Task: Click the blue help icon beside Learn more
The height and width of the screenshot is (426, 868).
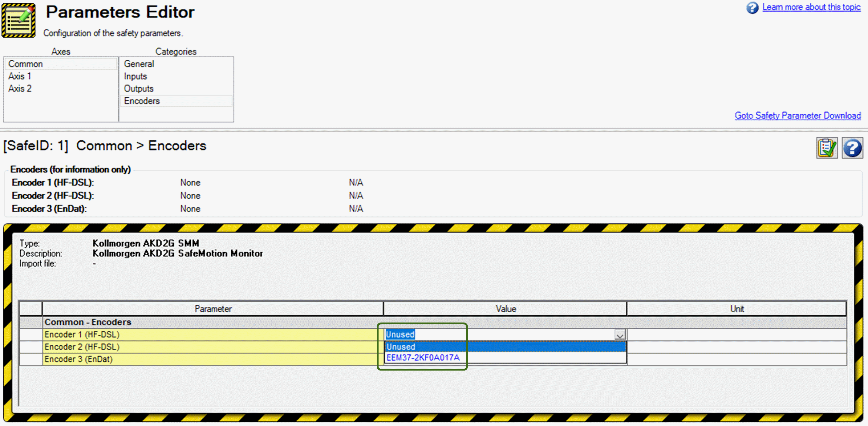Action: [x=752, y=7]
